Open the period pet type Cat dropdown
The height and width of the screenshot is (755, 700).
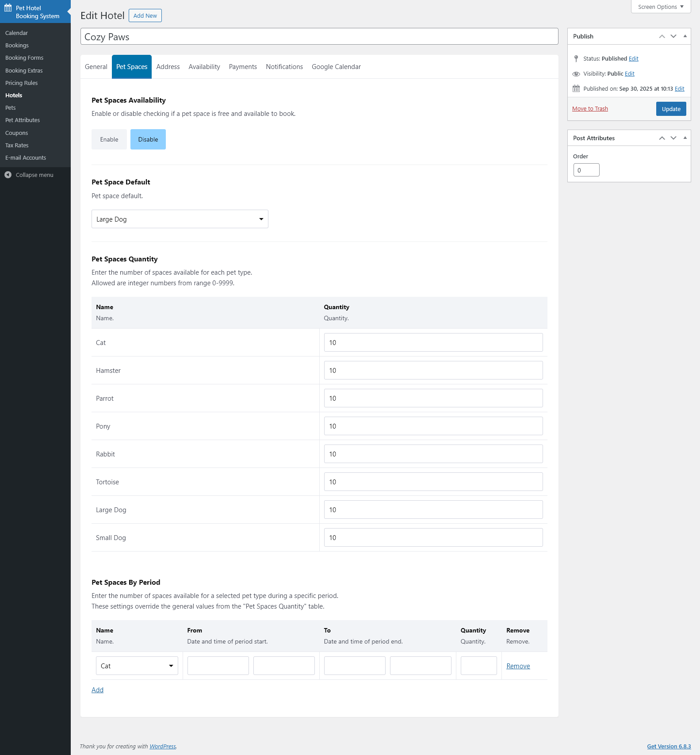coord(137,666)
